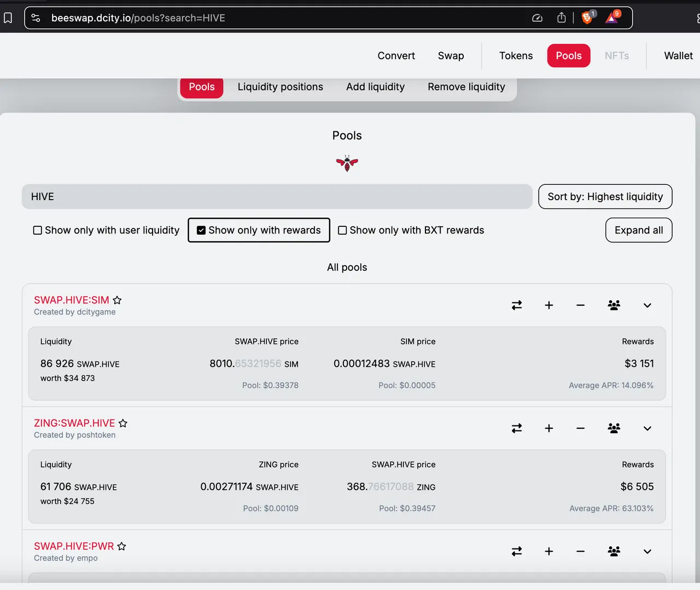Select Pools sub-tab

(x=202, y=87)
